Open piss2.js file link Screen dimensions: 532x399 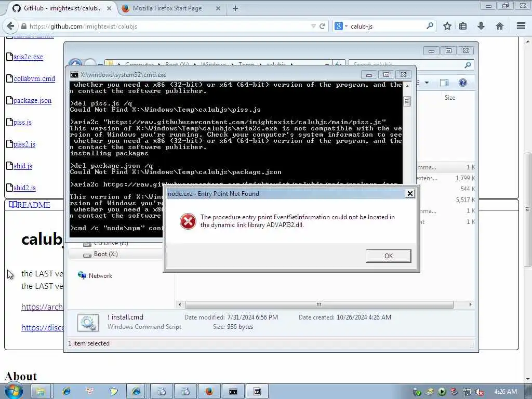[x=24, y=144]
